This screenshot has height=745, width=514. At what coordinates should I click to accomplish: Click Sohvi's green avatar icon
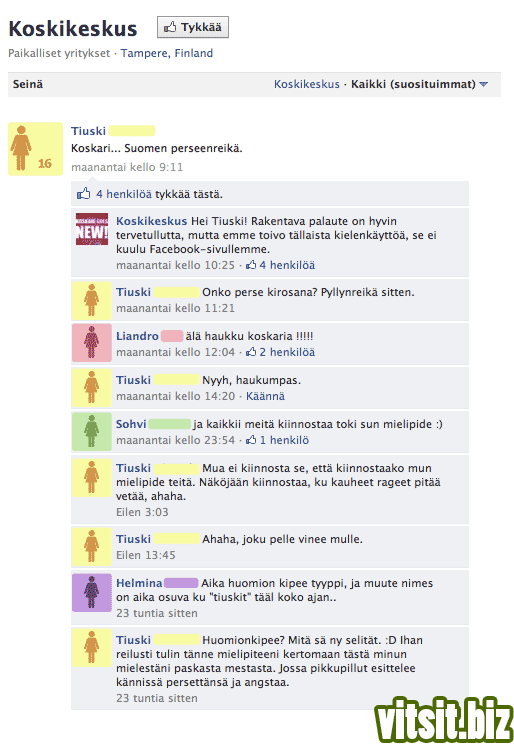point(92,431)
